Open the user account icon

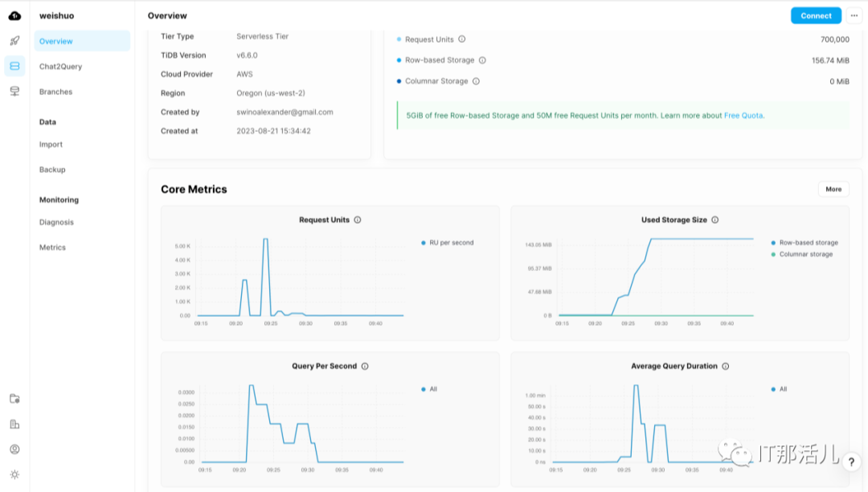click(14, 449)
